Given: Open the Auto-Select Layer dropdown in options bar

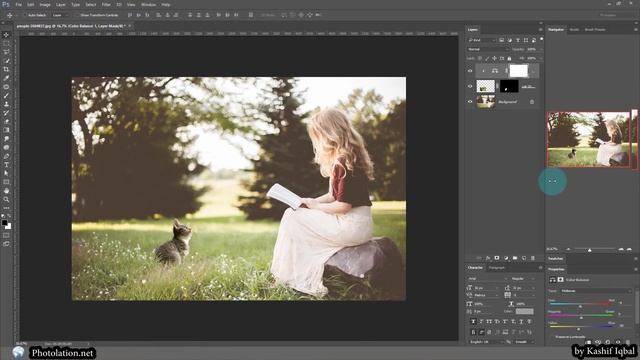Looking at the screenshot, I should point(61,15).
